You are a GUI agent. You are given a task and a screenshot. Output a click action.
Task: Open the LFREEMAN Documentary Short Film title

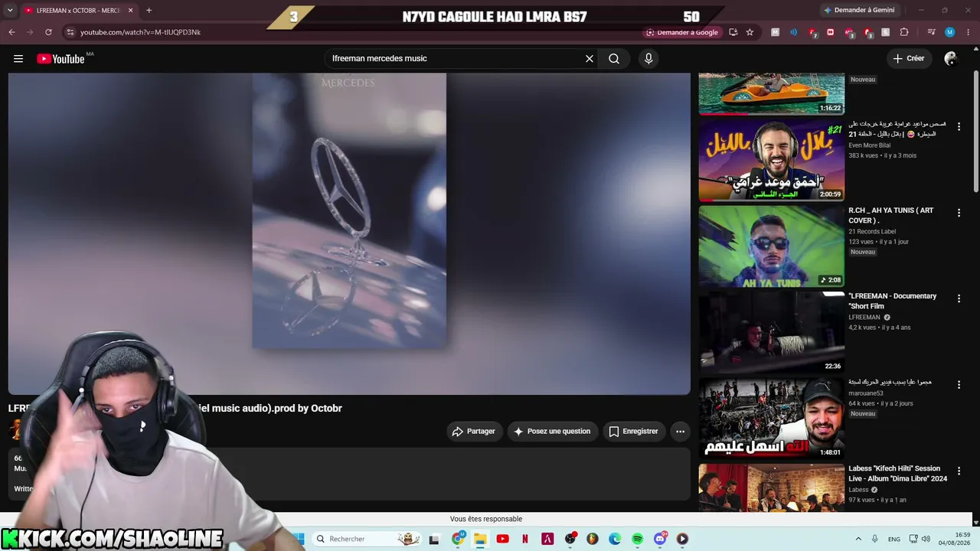[892, 301]
